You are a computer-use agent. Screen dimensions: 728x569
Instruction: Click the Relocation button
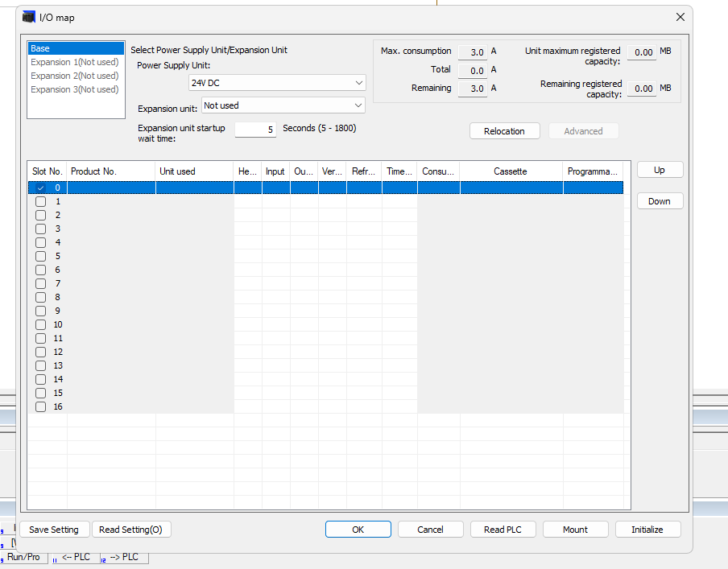[x=505, y=131]
